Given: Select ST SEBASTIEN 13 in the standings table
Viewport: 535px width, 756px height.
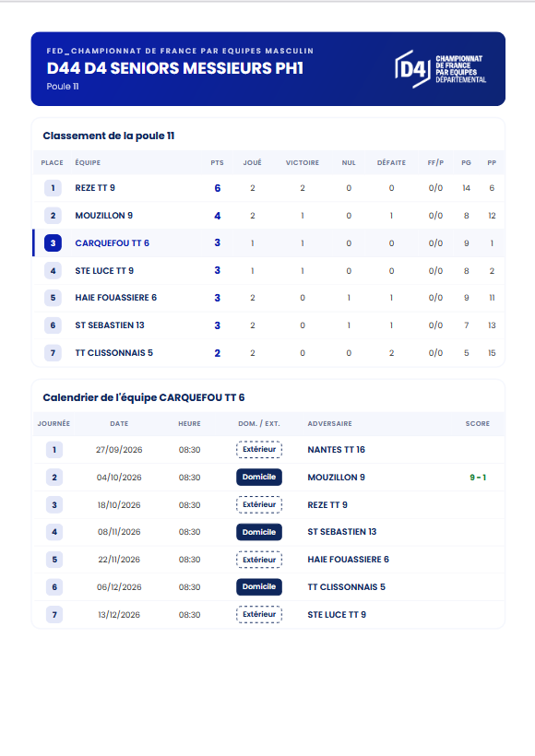Looking at the screenshot, I should (110, 325).
